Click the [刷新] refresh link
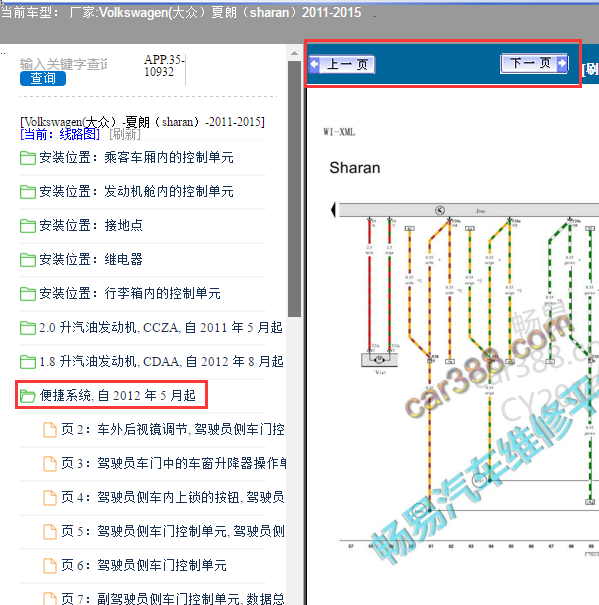 [x=125, y=134]
